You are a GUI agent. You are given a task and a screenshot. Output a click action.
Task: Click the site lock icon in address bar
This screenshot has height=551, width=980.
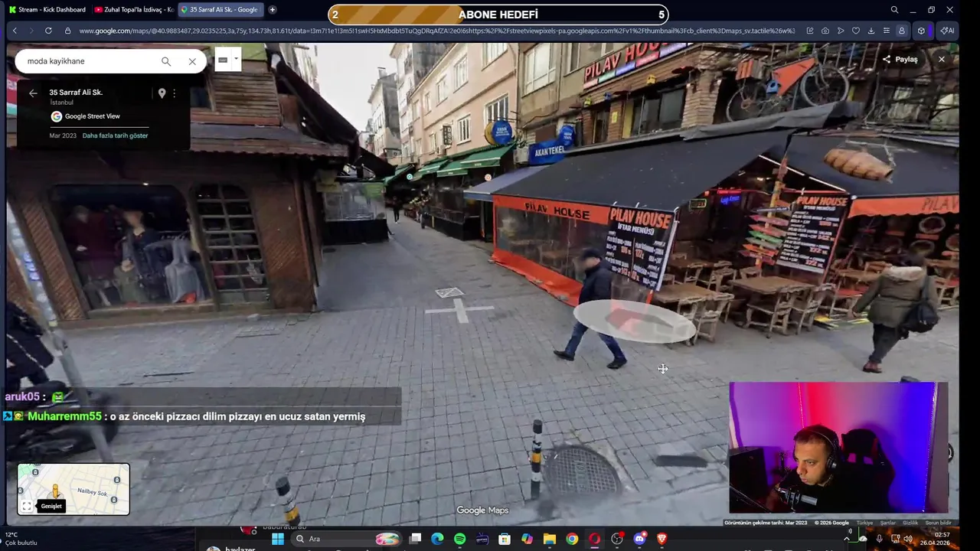(67, 31)
